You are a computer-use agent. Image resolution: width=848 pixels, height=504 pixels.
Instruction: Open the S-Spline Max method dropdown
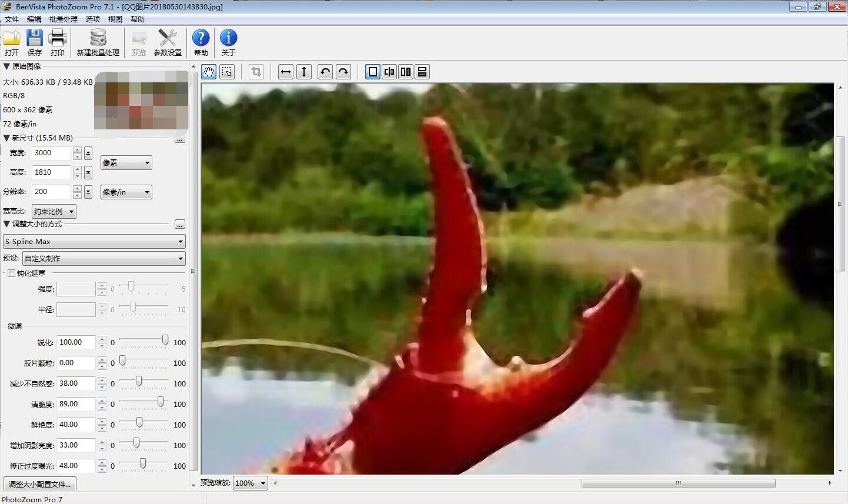point(94,242)
